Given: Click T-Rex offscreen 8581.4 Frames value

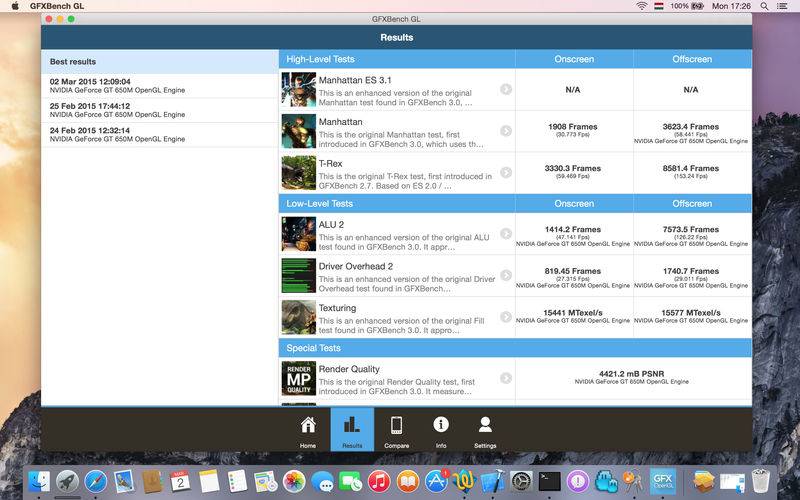Looking at the screenshot, I should click(x=690, y=168).
